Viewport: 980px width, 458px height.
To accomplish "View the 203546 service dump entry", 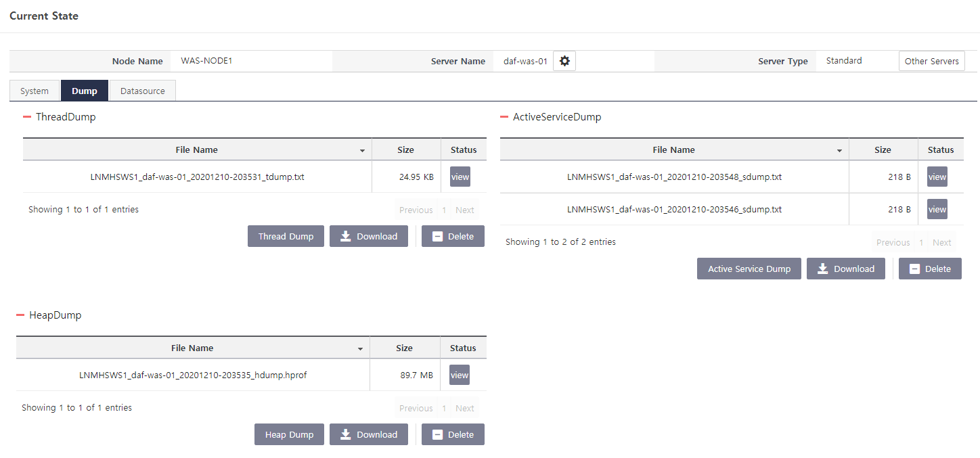I will (x=937, y=209).
